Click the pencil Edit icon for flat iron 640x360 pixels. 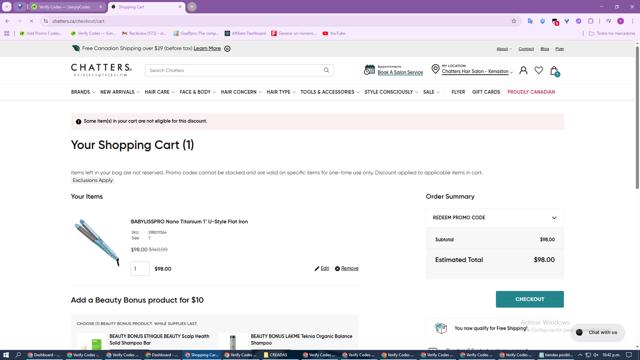(317, 269)
